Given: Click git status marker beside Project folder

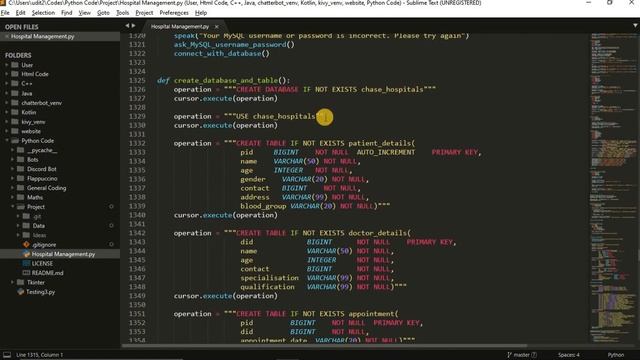Looking at the screenshot, I should (x=111, y=207).
